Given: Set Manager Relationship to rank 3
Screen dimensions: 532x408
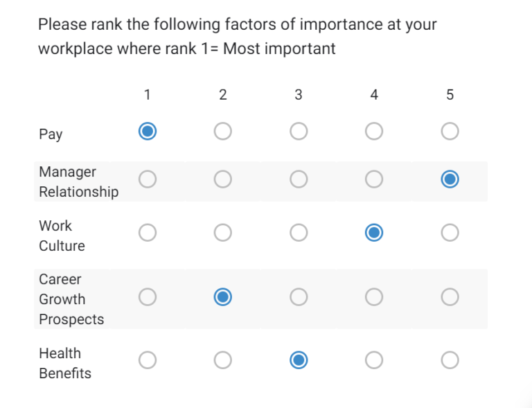Looking at the screenshot, I should (x=299, y=180).
